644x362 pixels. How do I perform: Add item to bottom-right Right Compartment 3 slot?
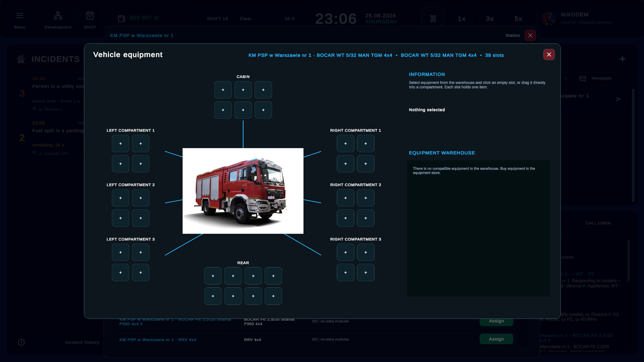(366, 273)
